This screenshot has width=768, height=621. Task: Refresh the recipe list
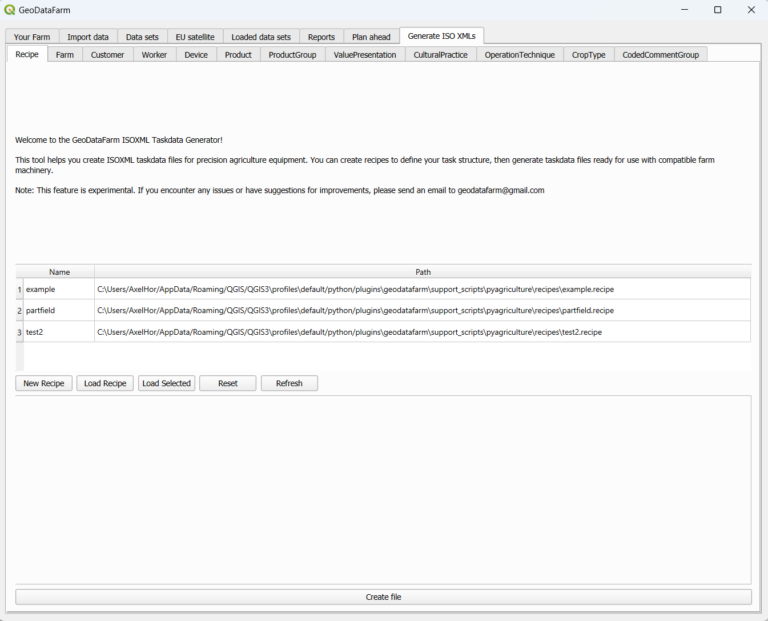(x=289, y=383)
